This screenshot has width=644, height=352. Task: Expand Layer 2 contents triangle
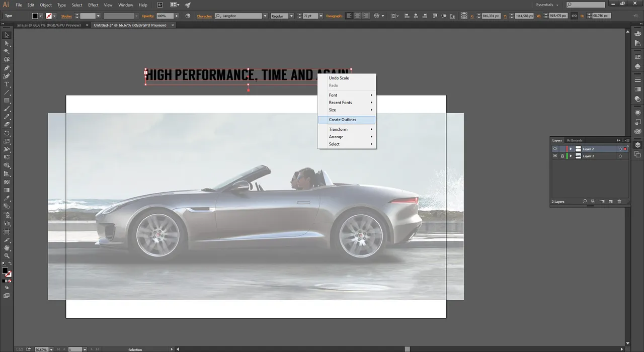(571, 149)
